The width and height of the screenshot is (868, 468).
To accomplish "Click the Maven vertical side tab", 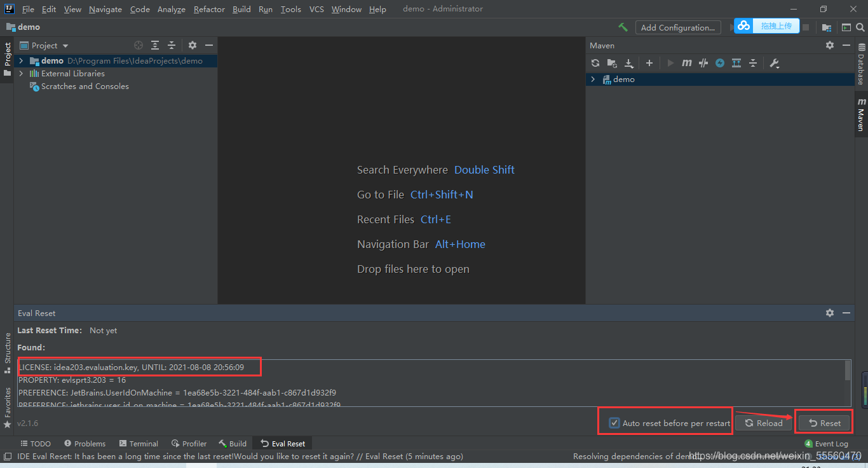I will pos(861,114).
